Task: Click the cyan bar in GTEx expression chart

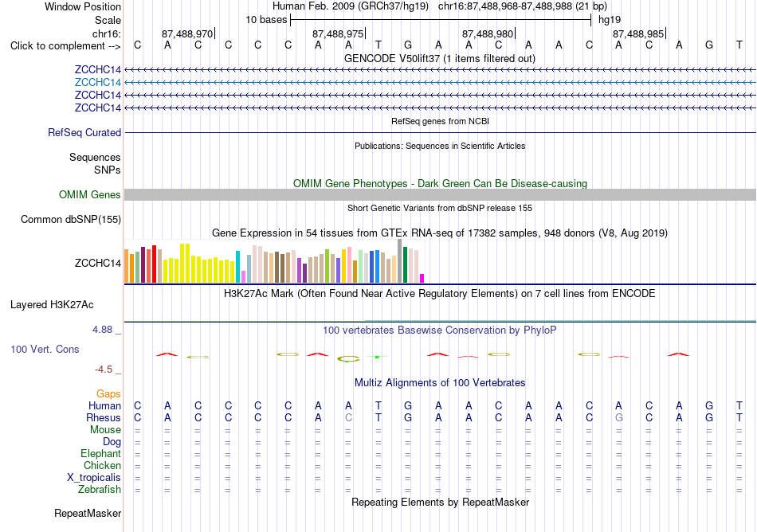Action: (x=237, y=267)
